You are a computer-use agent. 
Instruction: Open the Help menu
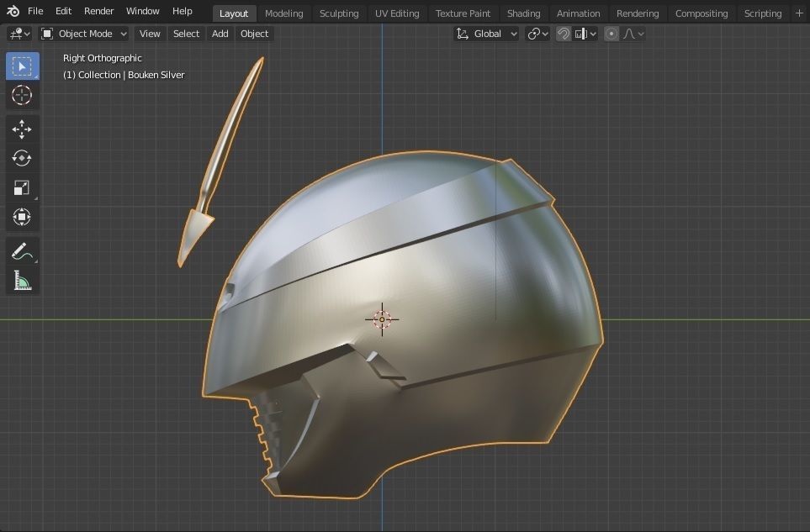tap(182, 11)
